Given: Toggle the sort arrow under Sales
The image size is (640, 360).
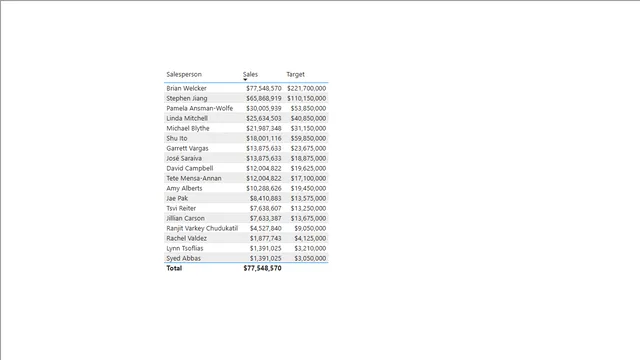Looking at the screenshot, I should (245, 80).
